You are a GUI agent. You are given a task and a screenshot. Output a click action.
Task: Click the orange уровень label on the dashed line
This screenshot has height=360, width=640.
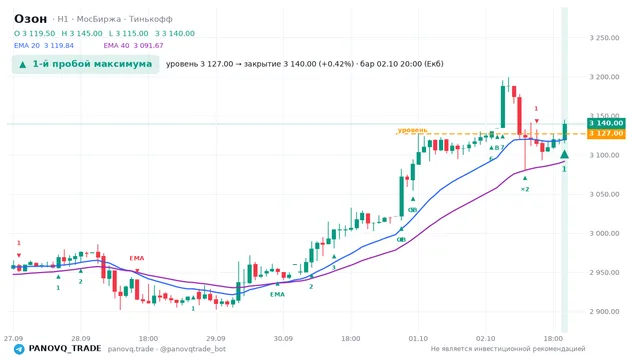coord(412,130)
